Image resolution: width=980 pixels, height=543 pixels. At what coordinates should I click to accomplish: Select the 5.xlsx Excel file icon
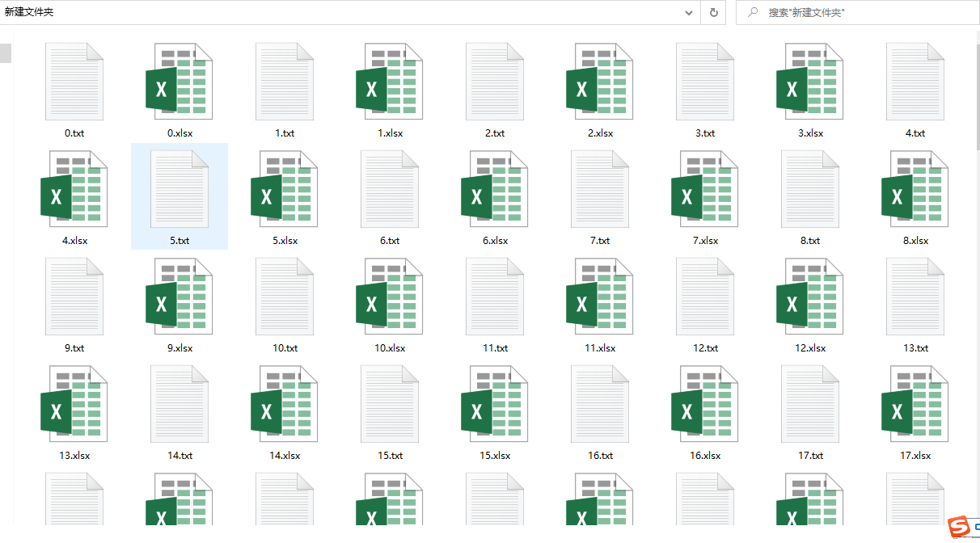[285, 187]
